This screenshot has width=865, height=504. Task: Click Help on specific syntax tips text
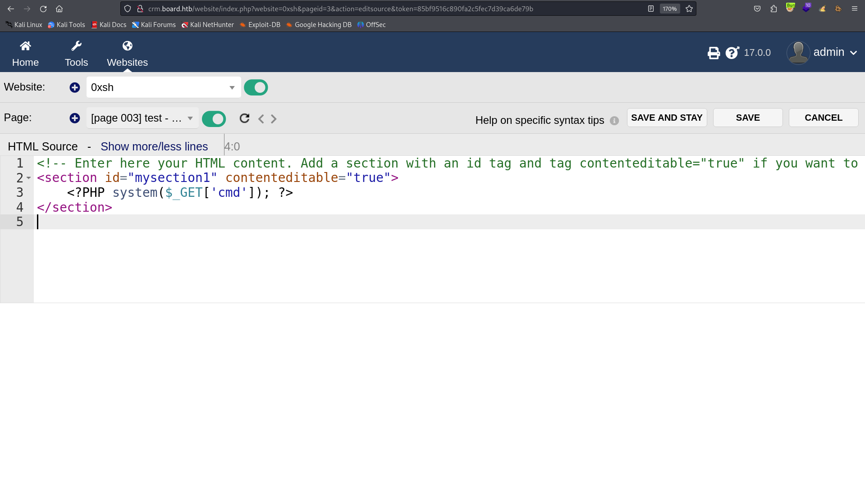(540, 120)
